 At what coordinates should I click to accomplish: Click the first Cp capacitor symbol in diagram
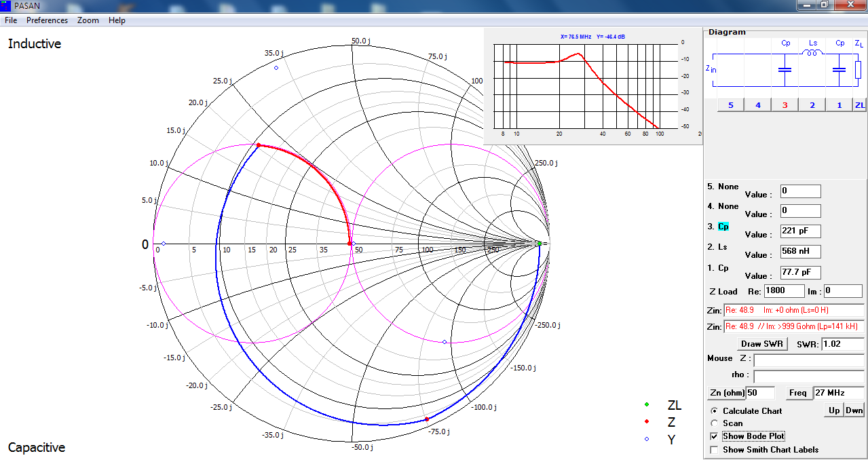point(785,69)
